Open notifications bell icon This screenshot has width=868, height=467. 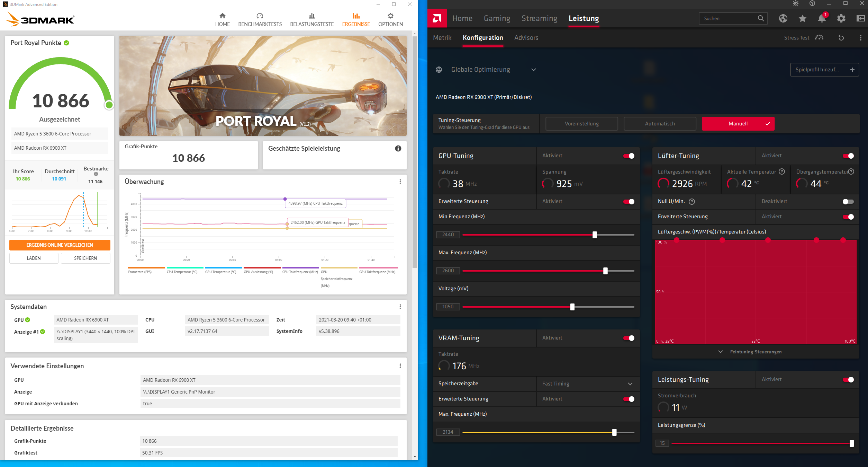822,18
